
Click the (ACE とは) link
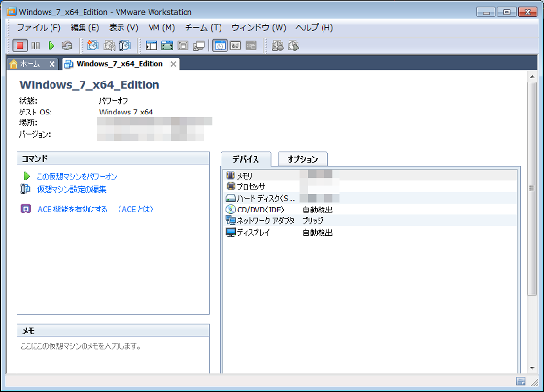click(x=135, y=209)
